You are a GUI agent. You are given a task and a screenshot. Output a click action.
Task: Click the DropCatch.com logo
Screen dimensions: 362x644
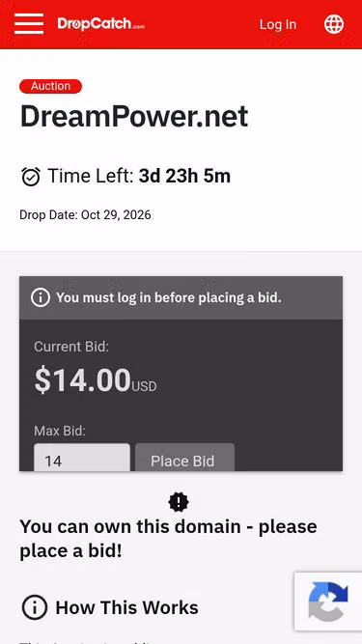tap(101, 24)
